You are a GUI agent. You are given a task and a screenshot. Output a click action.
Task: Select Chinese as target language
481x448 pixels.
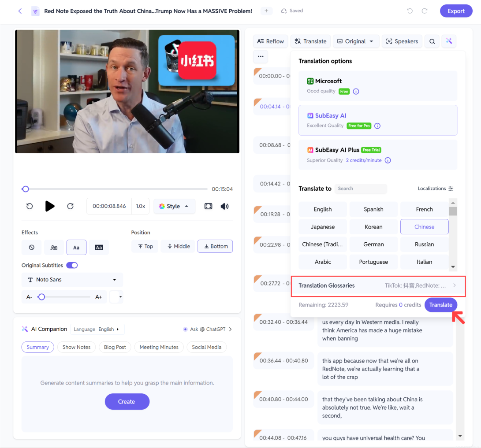pyautogui.click(x=424, y=227)
